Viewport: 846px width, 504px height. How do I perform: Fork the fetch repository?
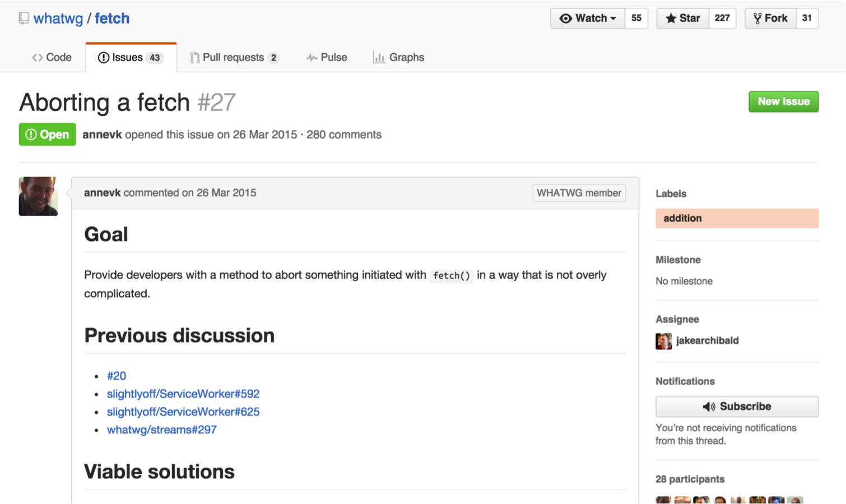770,18
